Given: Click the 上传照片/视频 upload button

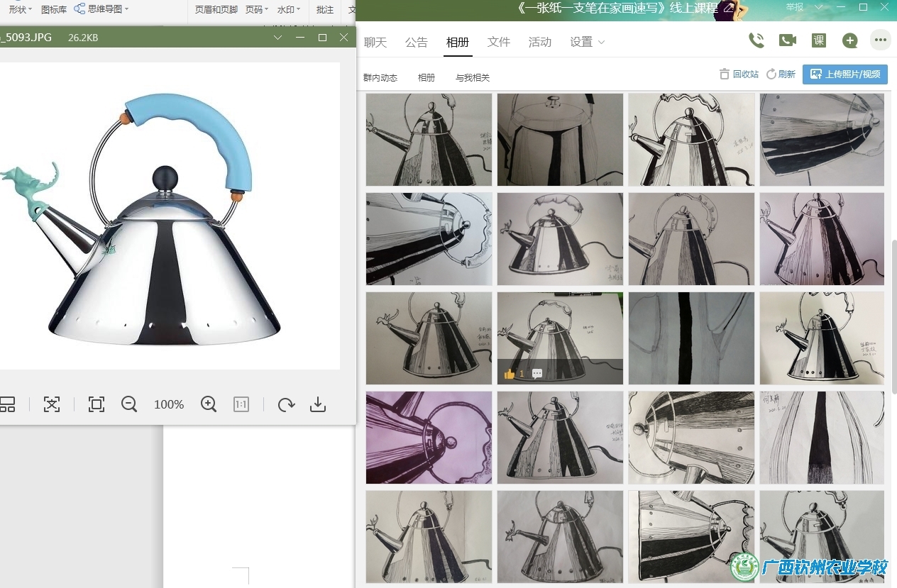Looking at the screenshot, I should [x=844, y=74].
